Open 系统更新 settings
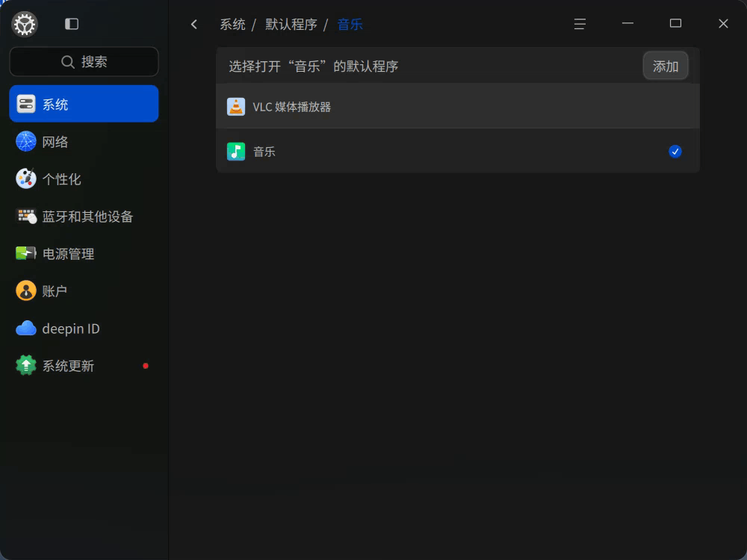This screenshot has width=747, height=560. coord(84,366)
